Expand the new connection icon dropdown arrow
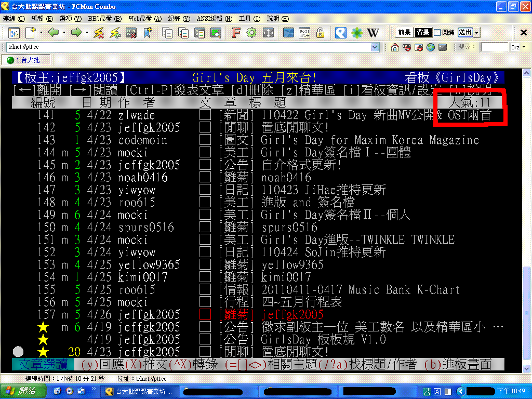Image resolution: width=532 pixels, height=399 pixels. tap(41, 33)
